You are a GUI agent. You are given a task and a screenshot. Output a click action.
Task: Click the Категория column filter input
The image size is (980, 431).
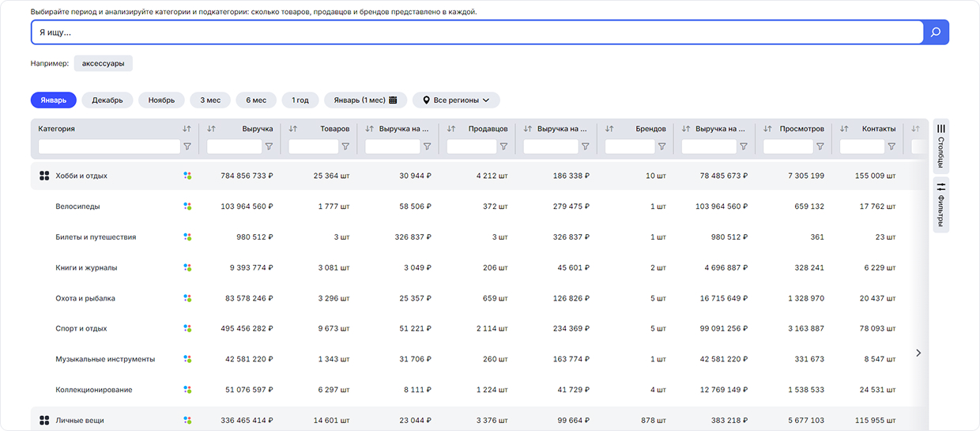(109, 146)
